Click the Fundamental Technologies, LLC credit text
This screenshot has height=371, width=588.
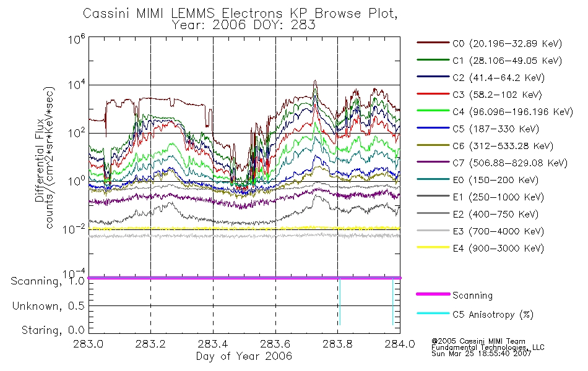[488, 348]
